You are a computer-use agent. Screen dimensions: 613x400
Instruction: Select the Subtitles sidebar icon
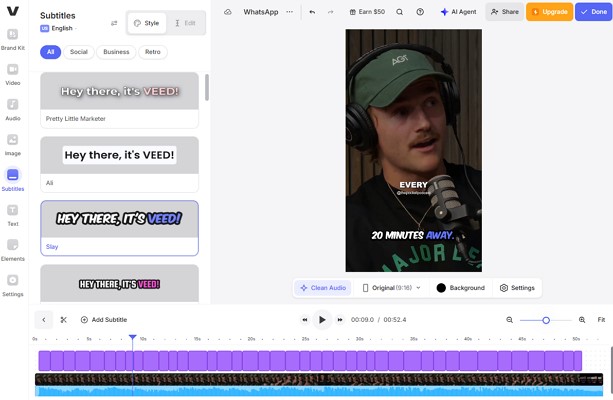[x=13, y=180]
